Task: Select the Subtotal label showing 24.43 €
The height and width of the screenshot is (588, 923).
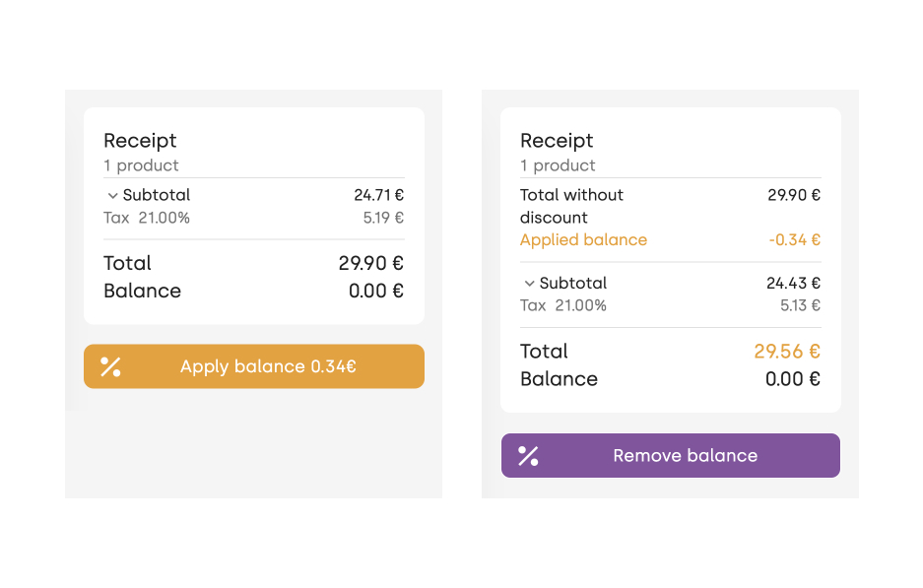Action: coord(572,283)
